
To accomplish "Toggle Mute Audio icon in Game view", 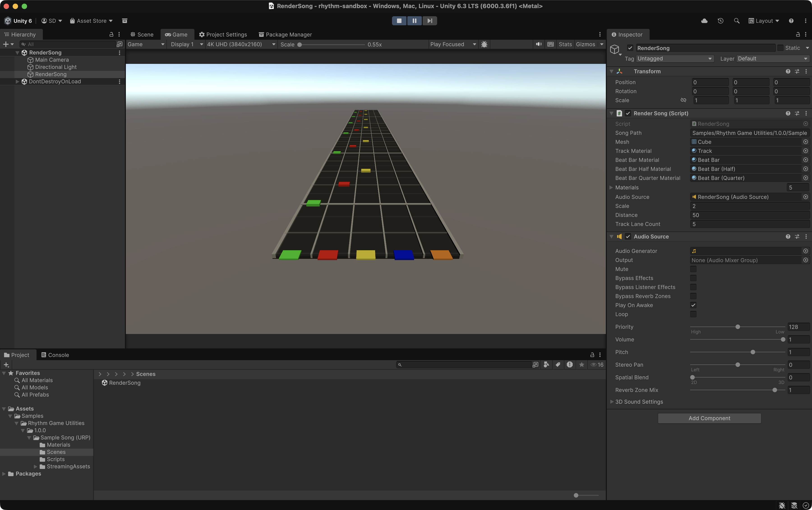I will click(x=539, y=44).
